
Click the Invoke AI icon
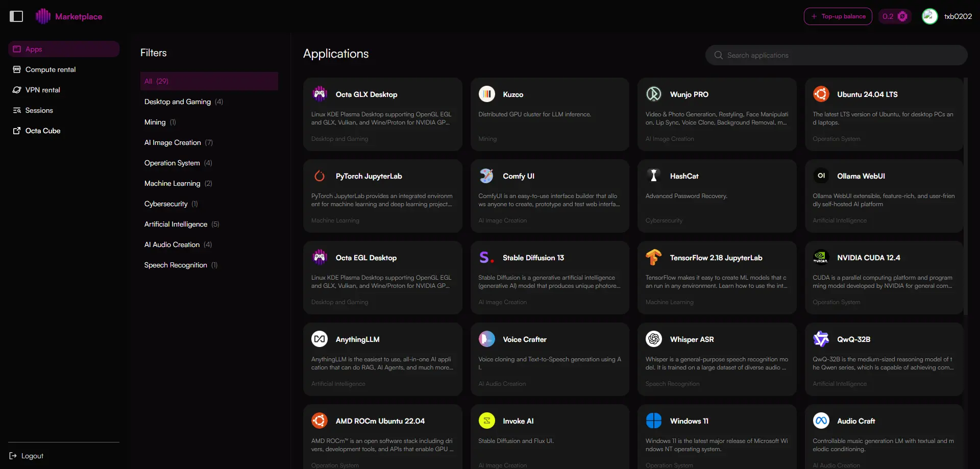487,421
